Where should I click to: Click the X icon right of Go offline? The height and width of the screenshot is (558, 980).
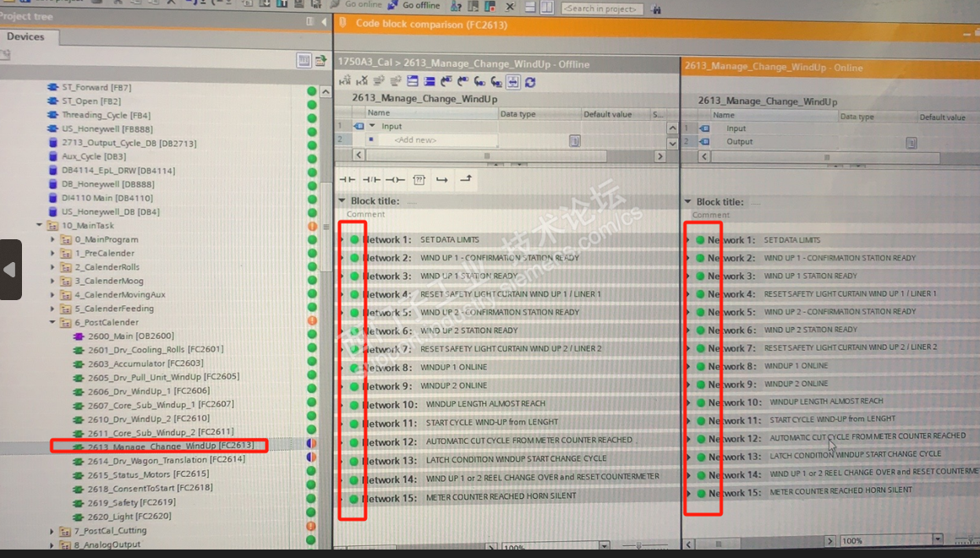[510, 7]
